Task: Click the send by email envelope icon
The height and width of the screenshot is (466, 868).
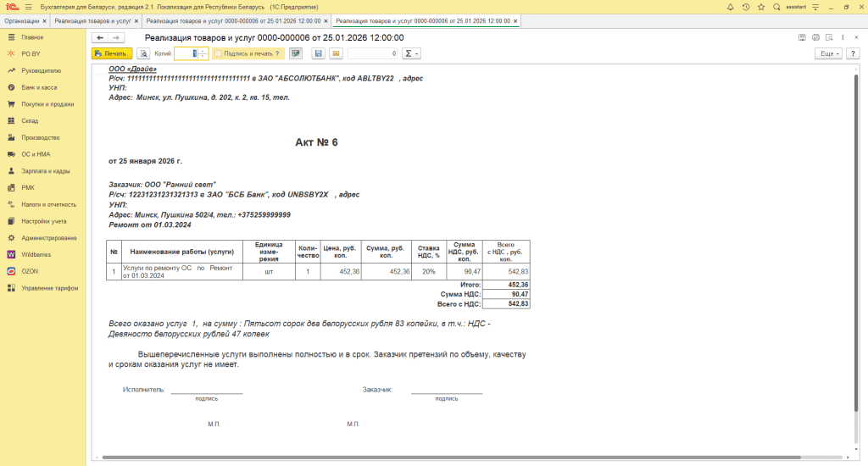Action: 336,53
